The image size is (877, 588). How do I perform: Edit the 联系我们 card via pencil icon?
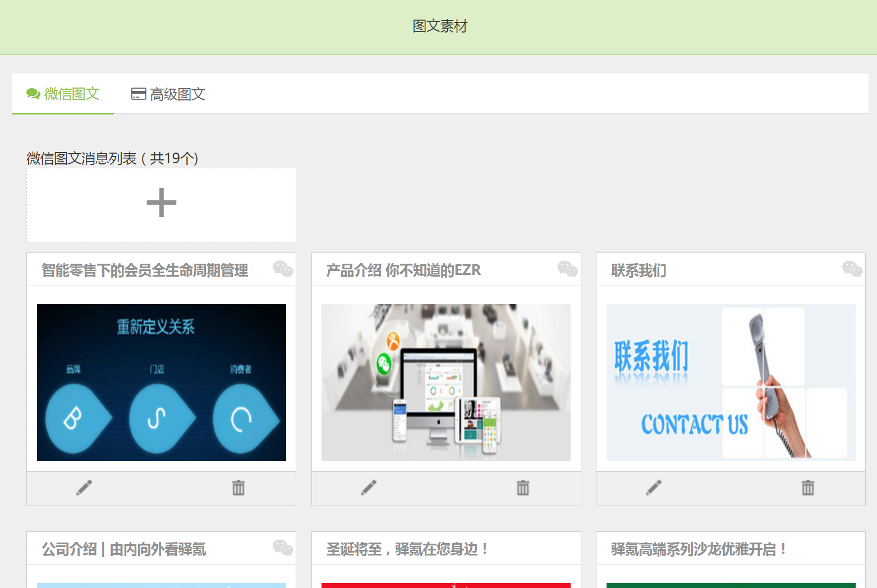[x=654, y=488]
